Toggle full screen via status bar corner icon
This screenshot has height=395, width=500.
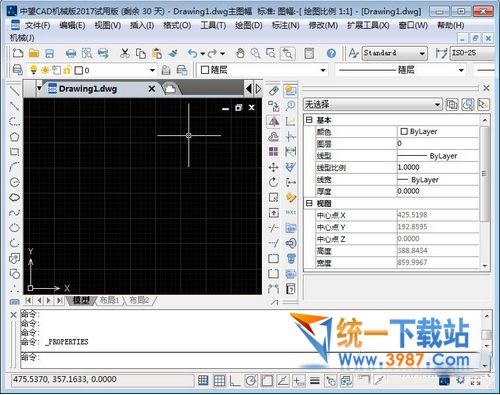[476, 380]
